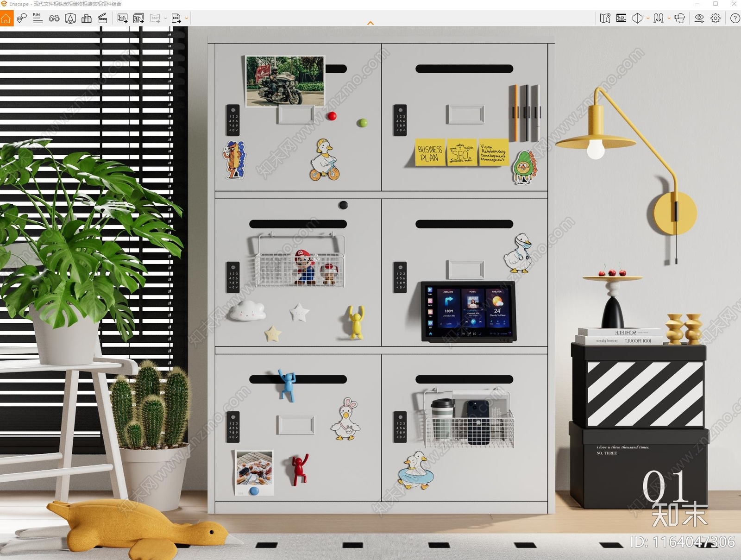Expand the Rendering Style dropdown arrow
This screenshot has width=741, height=560.
coord(648,19)
